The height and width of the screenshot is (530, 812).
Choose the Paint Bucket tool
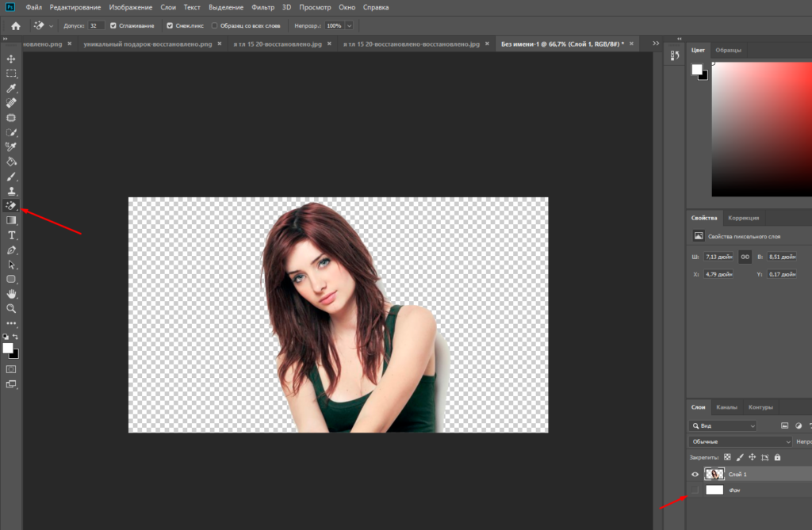[x=11, y=162]
